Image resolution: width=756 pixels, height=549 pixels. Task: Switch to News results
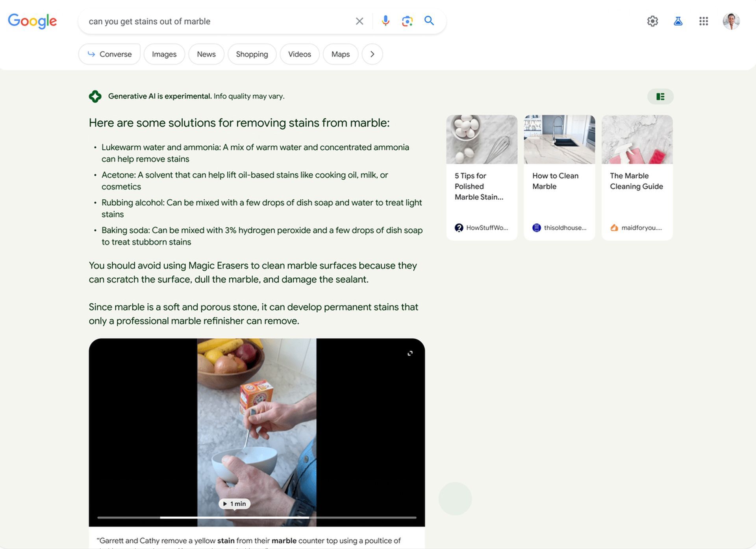[x=206, y=54]
